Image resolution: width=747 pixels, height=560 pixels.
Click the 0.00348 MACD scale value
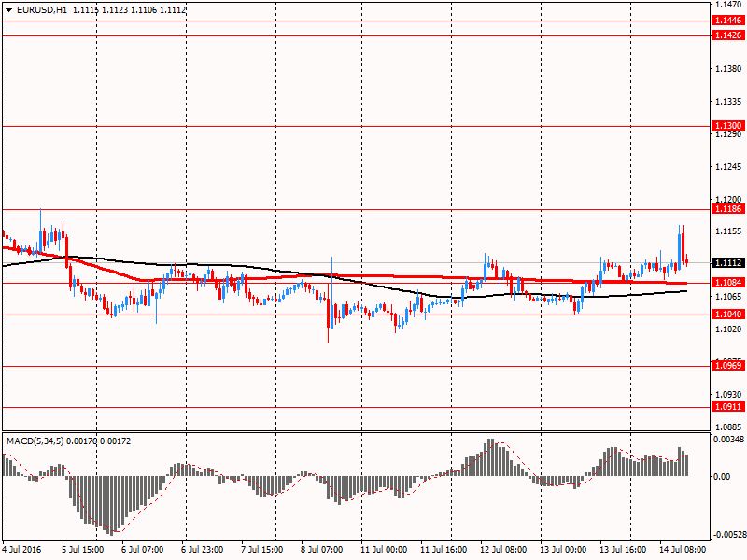728,439
